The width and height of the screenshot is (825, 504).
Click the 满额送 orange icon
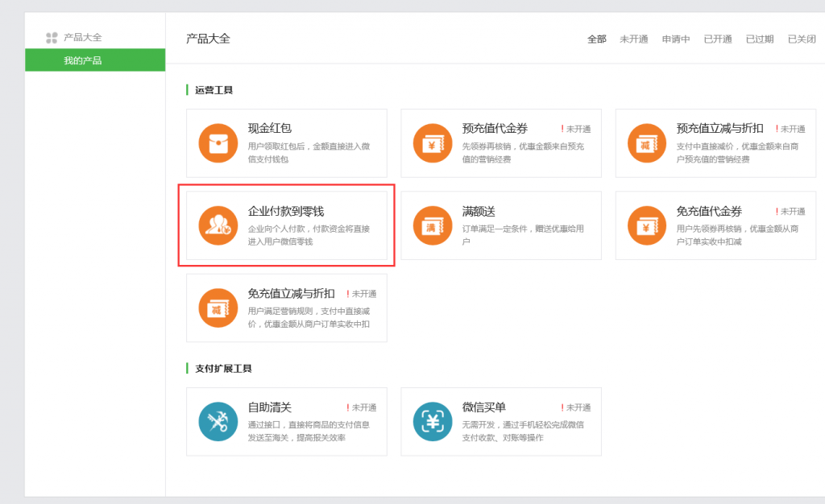point(433,225)
